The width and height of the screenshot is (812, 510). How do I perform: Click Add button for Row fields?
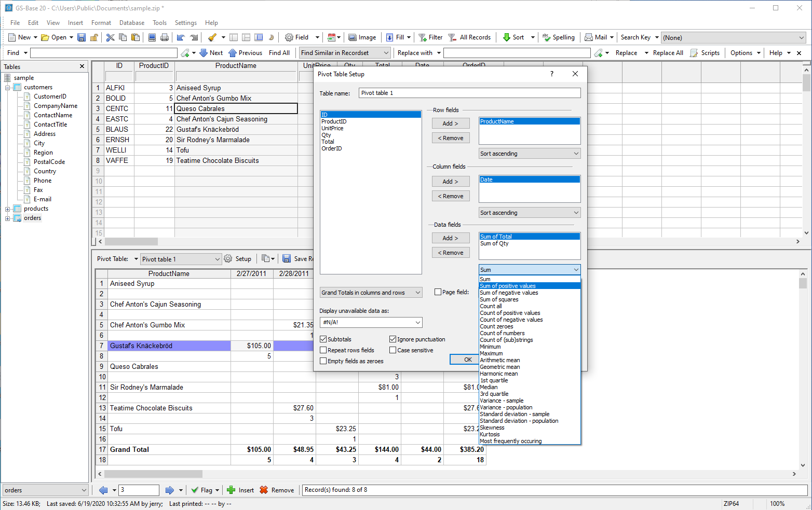click(451, 123)
